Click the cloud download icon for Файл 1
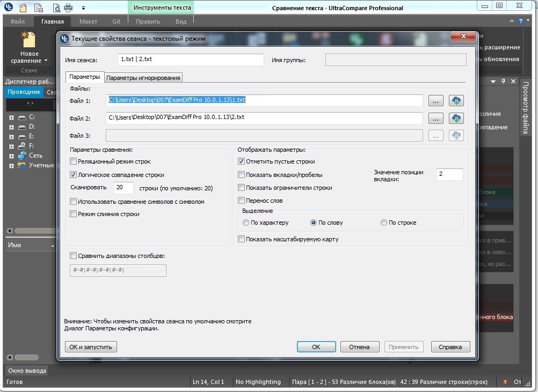Screen dimensions: 538x392 pyautogui.click(x=456, y=100)
